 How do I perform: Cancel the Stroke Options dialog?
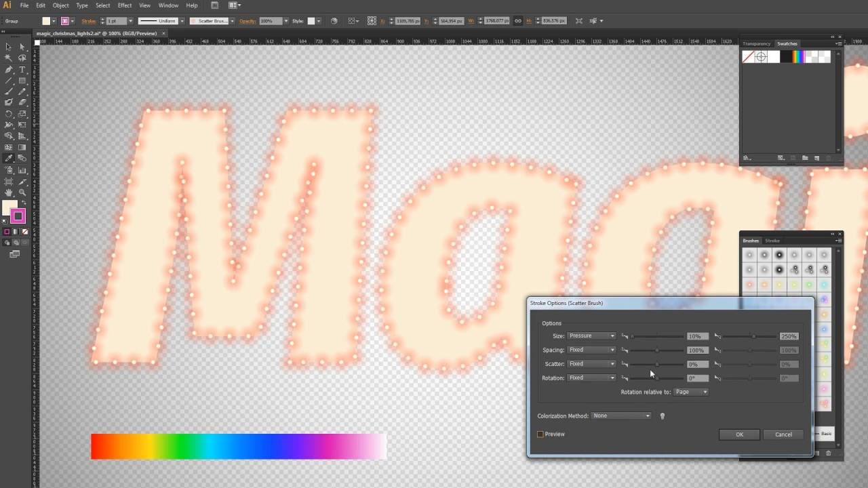(x=783, y=434)
